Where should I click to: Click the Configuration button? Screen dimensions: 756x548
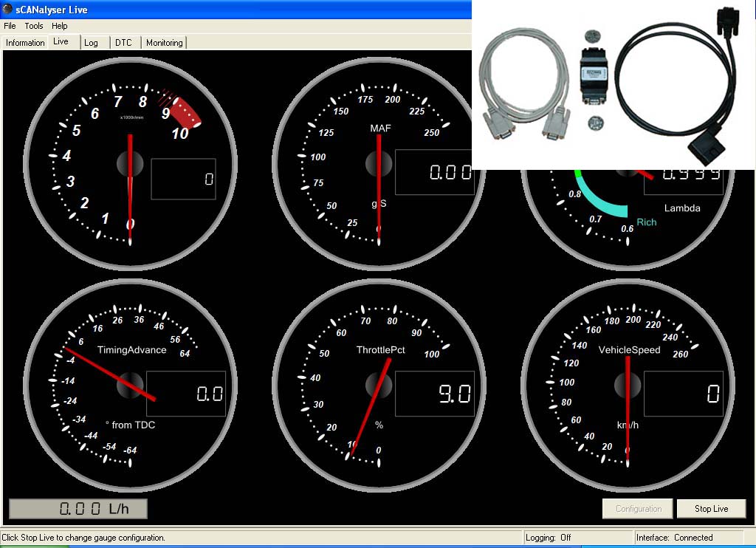coord(638,509)
